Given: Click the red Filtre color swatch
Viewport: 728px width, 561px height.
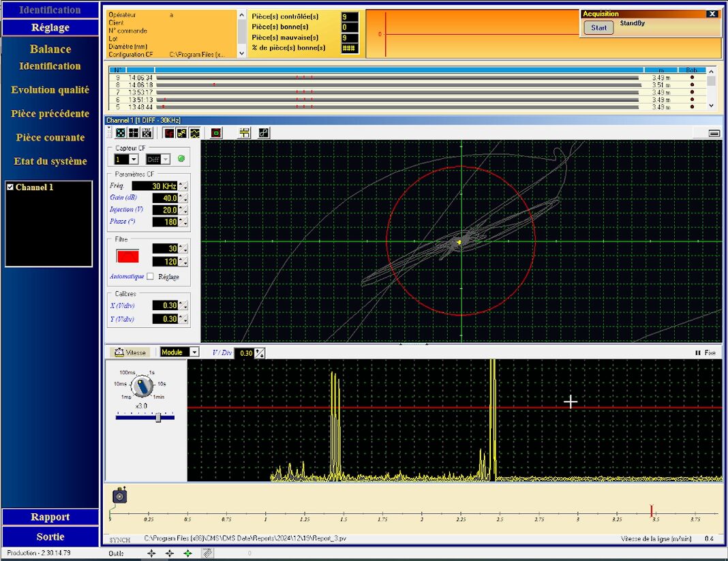Looking at the screenshot, I should point(127,256).
